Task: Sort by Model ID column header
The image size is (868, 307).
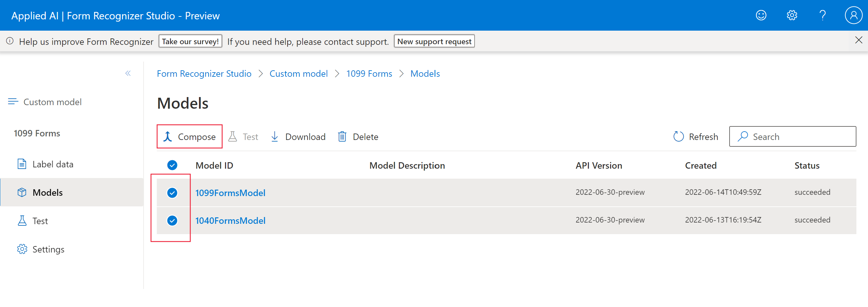Action: [214, 165]
